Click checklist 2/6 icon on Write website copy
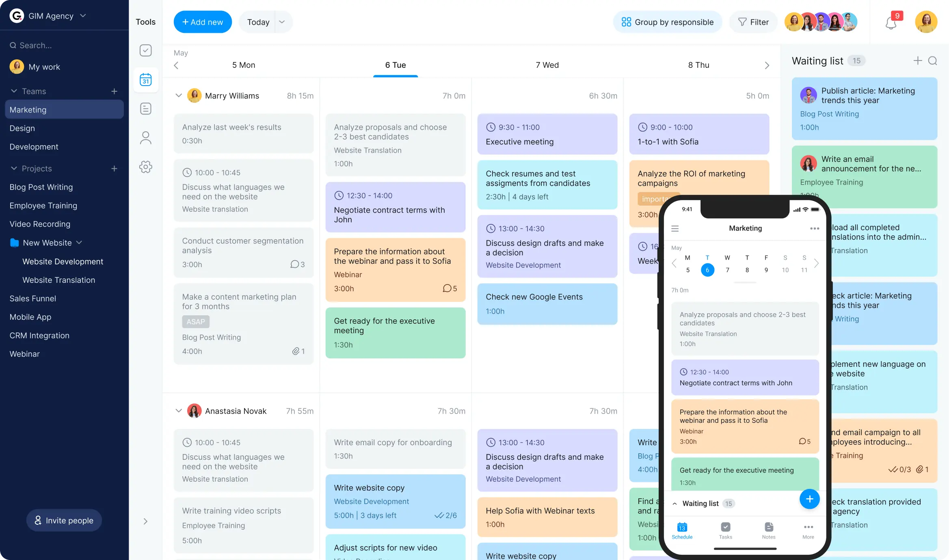 439,515
